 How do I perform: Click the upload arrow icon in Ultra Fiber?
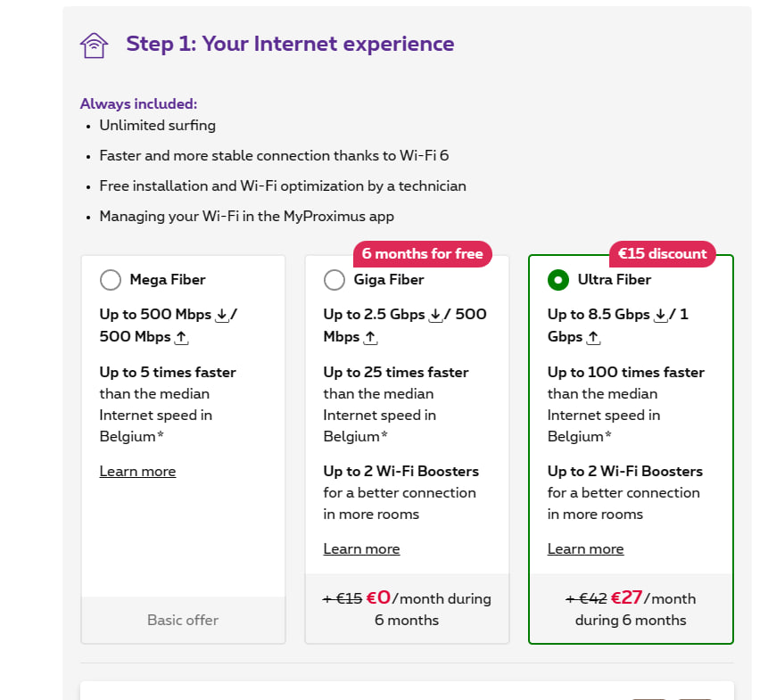[594, 337]
